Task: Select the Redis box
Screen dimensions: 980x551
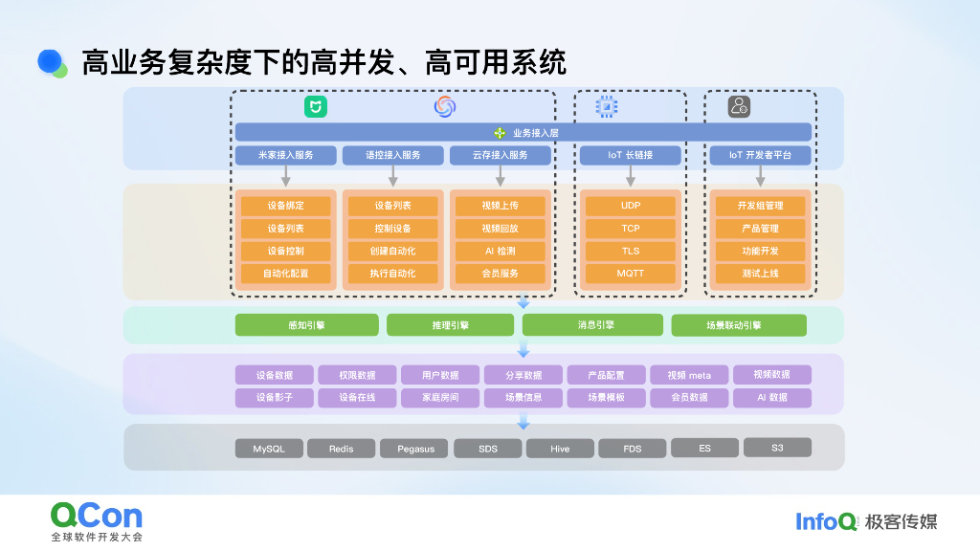Action: pyautogui.click(x=342, y=448)
